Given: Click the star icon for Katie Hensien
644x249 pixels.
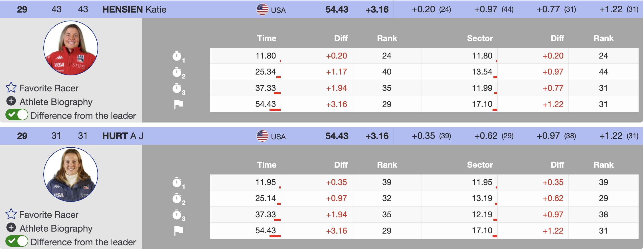Looking at the screenshot, I should click(x=11, y=87).
